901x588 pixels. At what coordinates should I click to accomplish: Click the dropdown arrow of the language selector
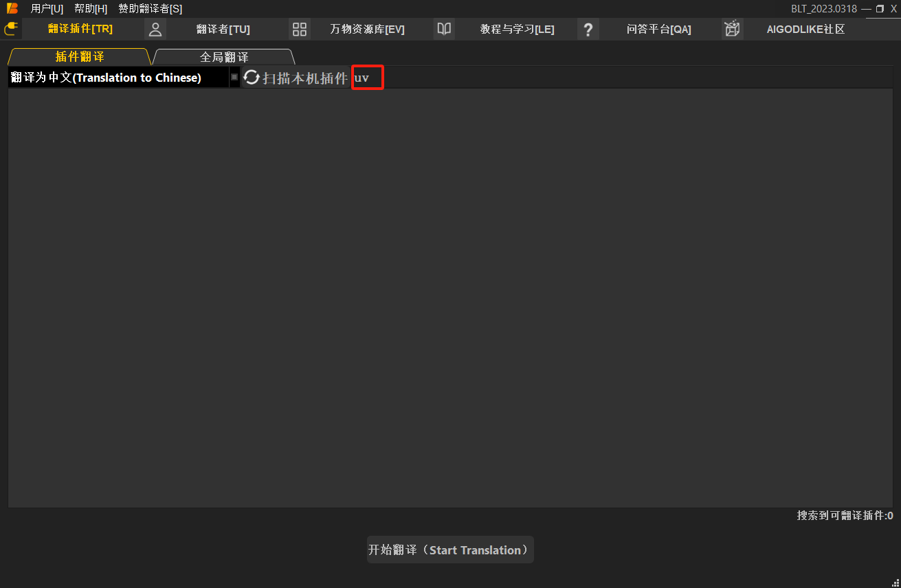tap(234, 78)
